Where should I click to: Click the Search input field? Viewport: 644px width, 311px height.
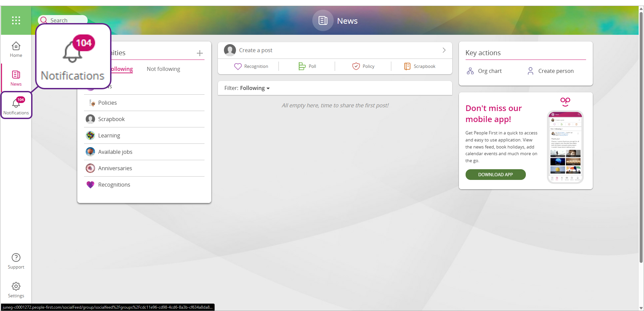tap(67, 19)
